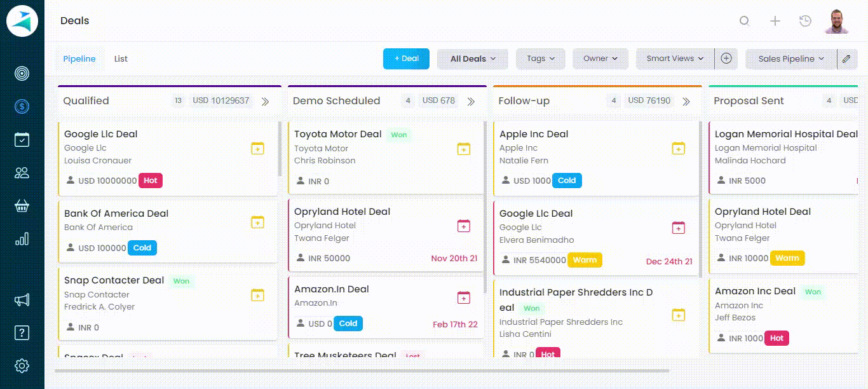Open the Amazon Inc Deal title
868x389 pixels.
(755, 291)
